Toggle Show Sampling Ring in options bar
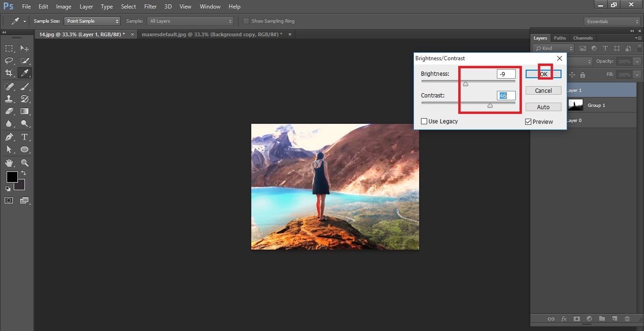The image size is (644, 331). click(x=246, y=21)
